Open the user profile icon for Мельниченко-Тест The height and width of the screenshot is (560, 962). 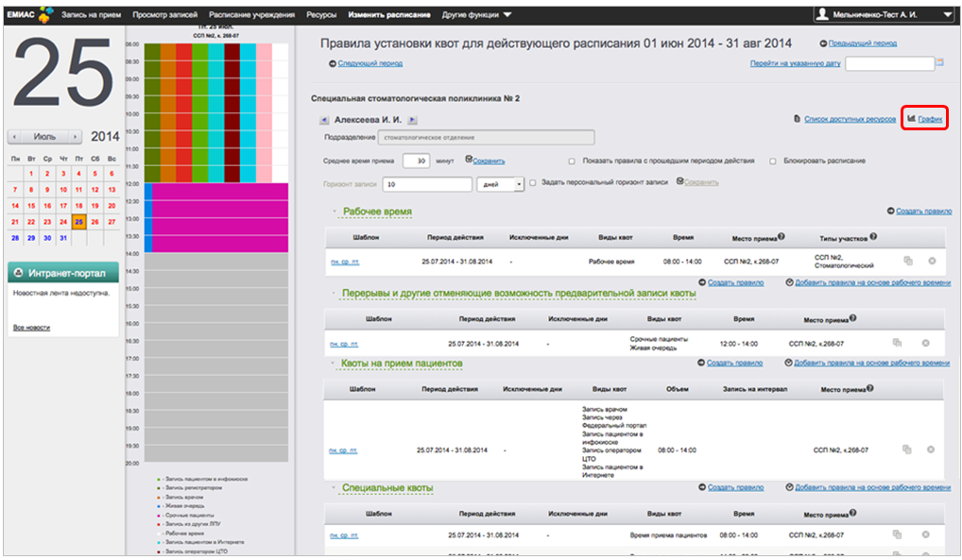click(x=822, y=14)
